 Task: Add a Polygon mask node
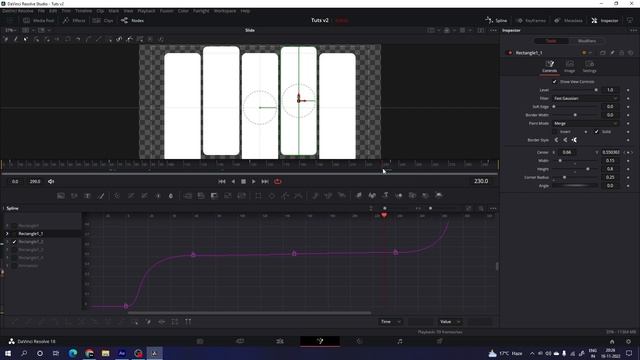point(285,196)
